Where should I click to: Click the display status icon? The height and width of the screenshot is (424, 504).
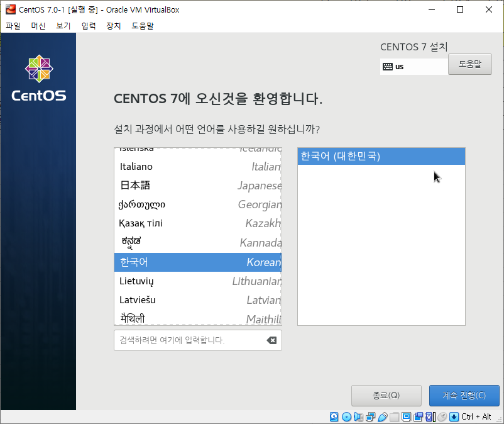click(x=406, y=416)
